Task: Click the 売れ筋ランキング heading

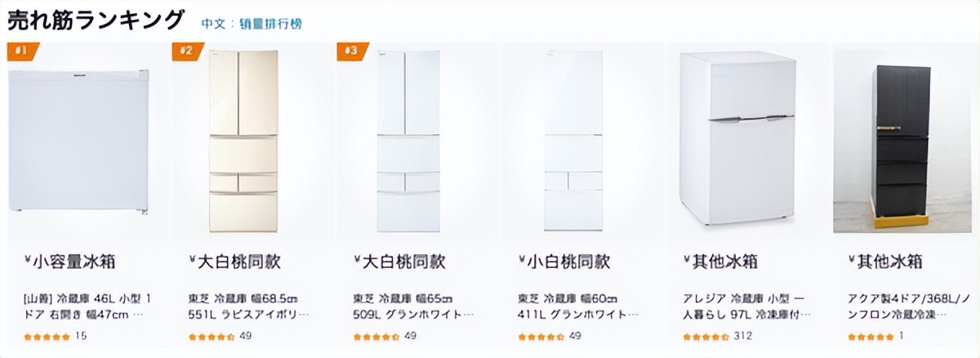Action: point(96,20)
